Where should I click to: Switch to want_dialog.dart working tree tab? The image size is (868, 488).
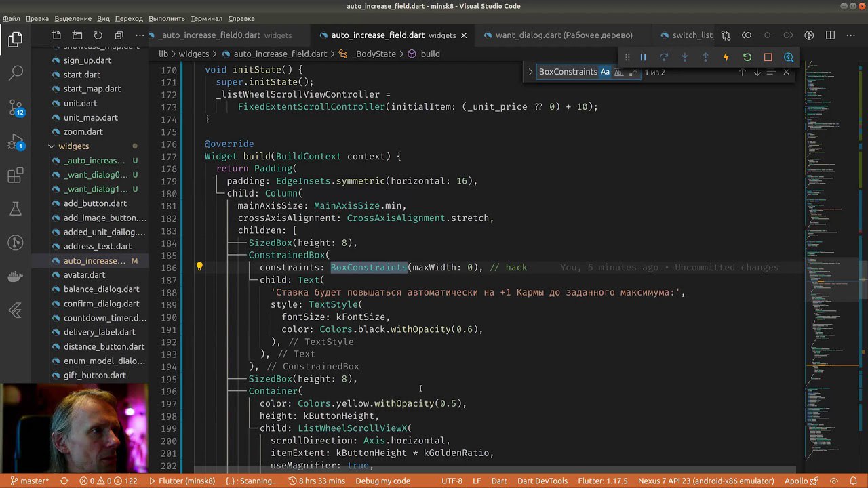click(x=564, y=35)
